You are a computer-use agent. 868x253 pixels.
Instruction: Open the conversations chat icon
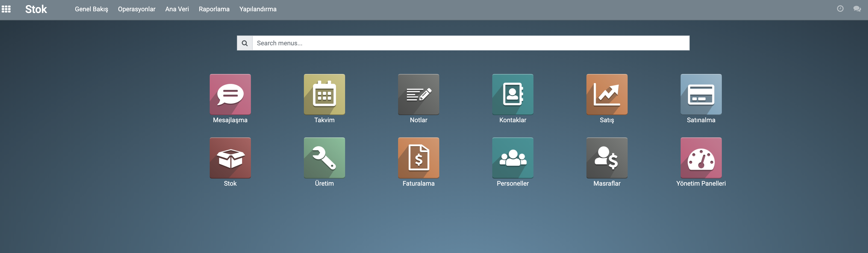tap(857, 9)
